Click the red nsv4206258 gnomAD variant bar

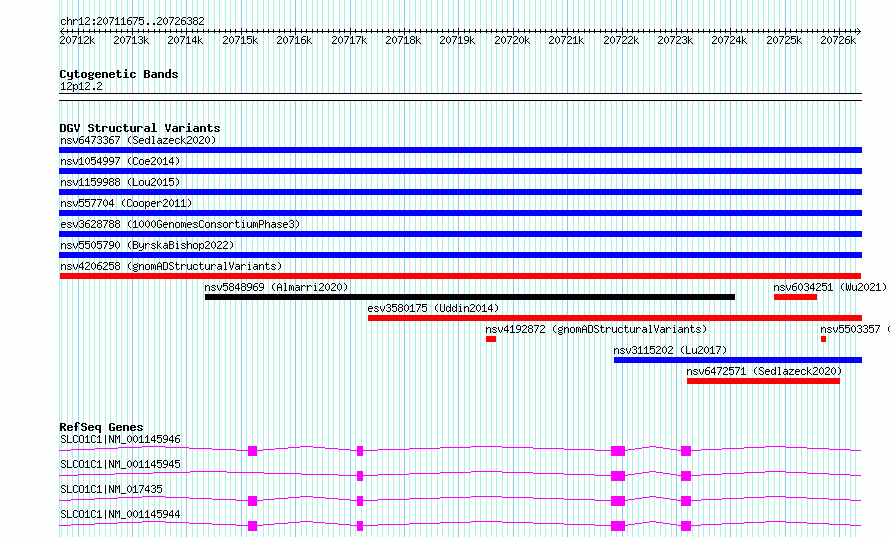(460, 276)
